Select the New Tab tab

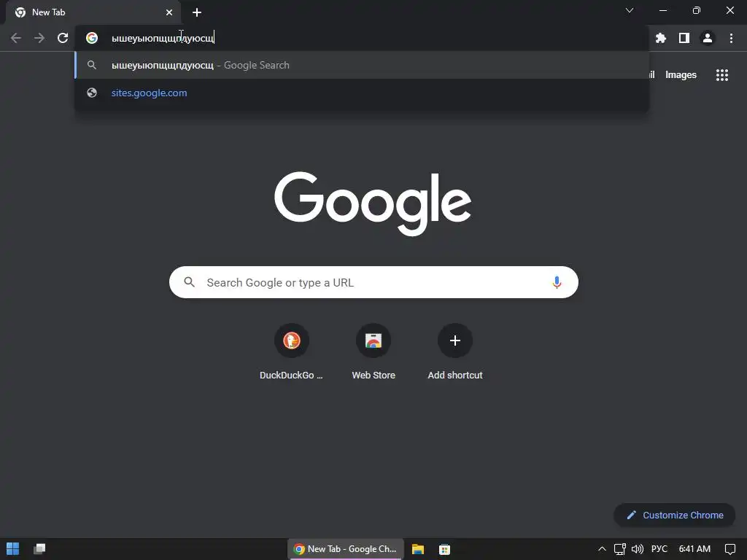coord(93,12)
